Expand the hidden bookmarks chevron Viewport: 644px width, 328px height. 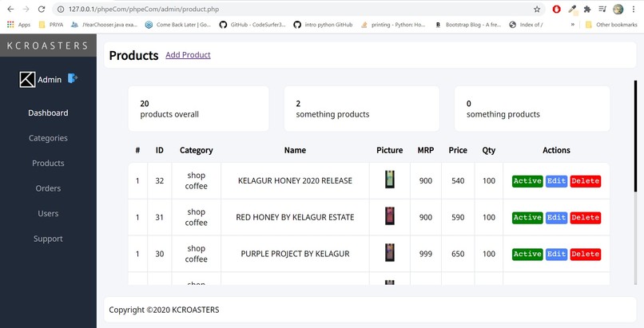[573, 25]
